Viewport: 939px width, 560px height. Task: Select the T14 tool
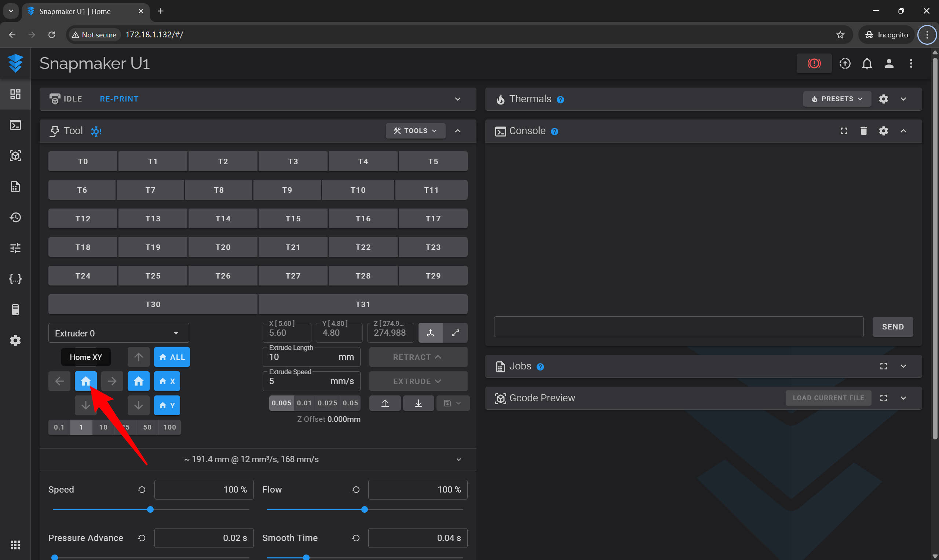223,218
